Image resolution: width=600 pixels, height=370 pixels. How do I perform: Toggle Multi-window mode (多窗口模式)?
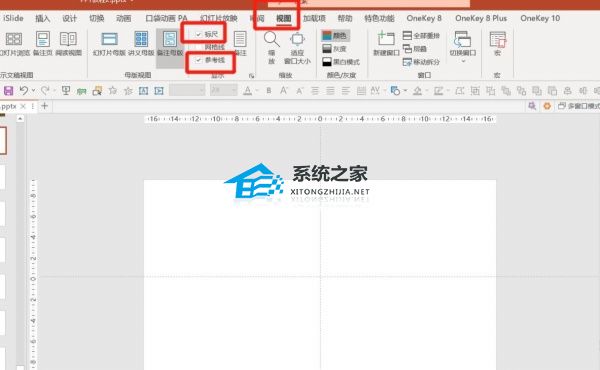tap(579, 106)
